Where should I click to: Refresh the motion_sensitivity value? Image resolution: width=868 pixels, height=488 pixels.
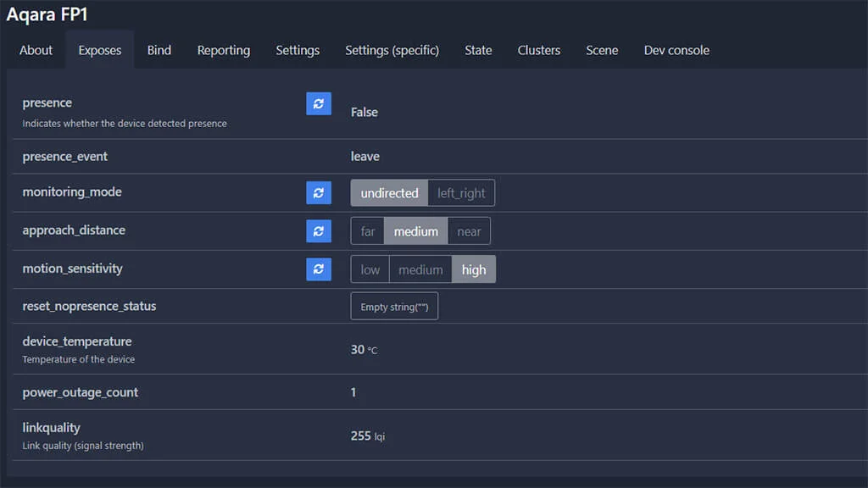318,269
